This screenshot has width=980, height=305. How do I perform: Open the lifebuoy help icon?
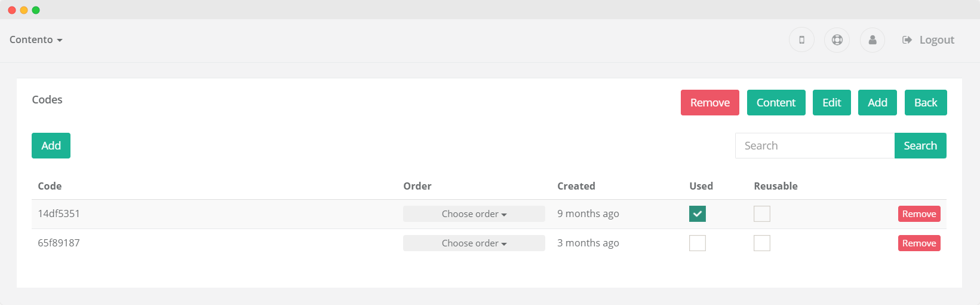point(837,40)
